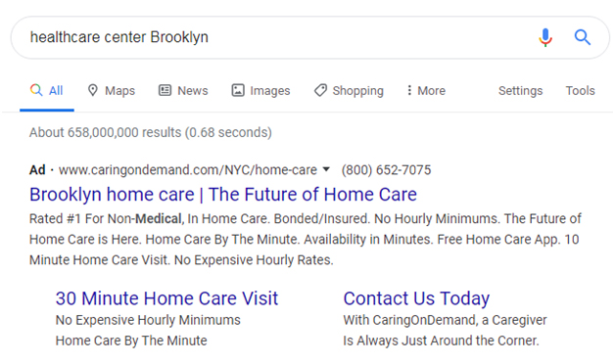Switch to the Maps tab
The width and height of the screenshot is (615, 364).
(112, 90)
